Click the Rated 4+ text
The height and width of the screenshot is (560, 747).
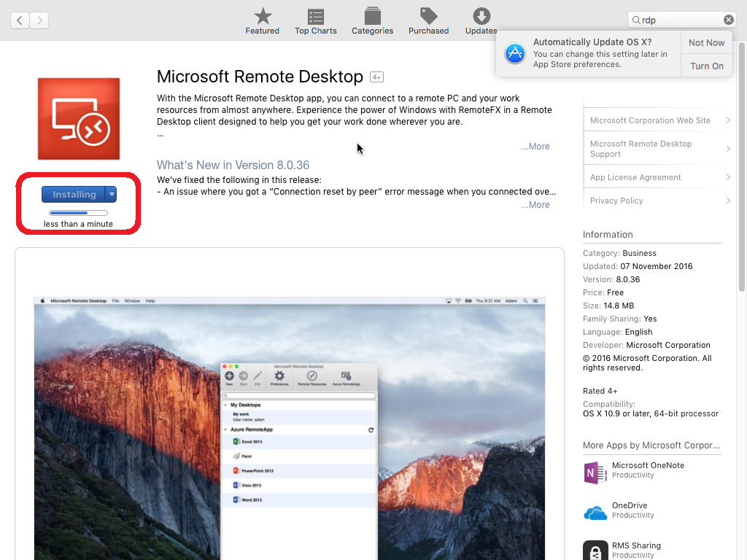point(600,391)
